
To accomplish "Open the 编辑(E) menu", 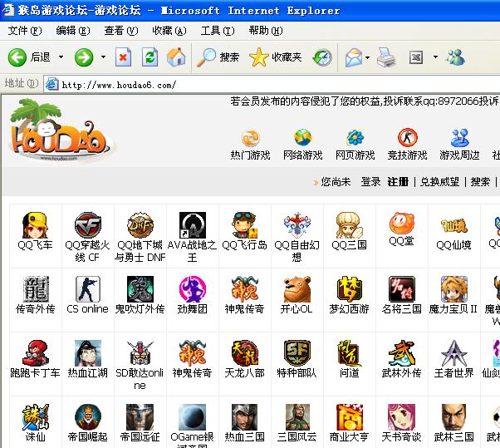I will coord(73,31).
